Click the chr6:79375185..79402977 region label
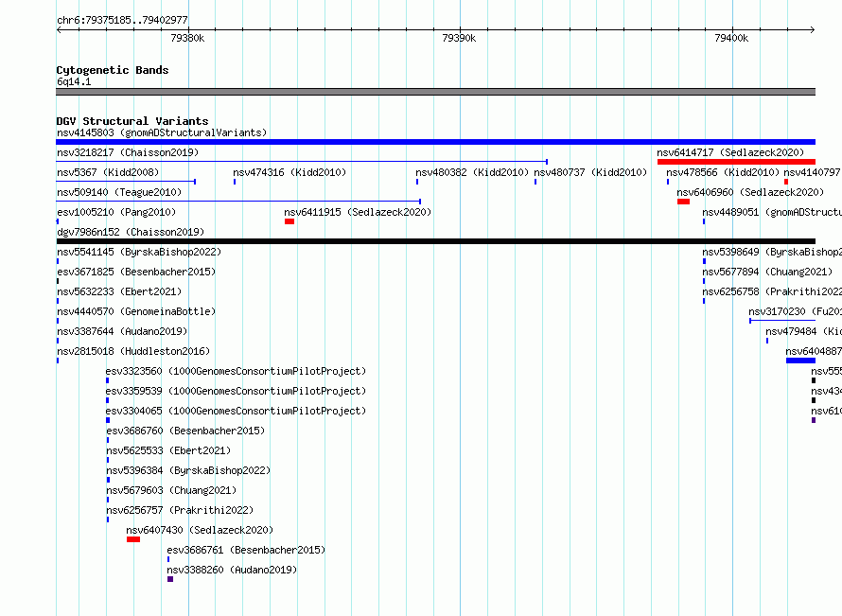This screenshot has width=842, height=616. tap(122, 21)
